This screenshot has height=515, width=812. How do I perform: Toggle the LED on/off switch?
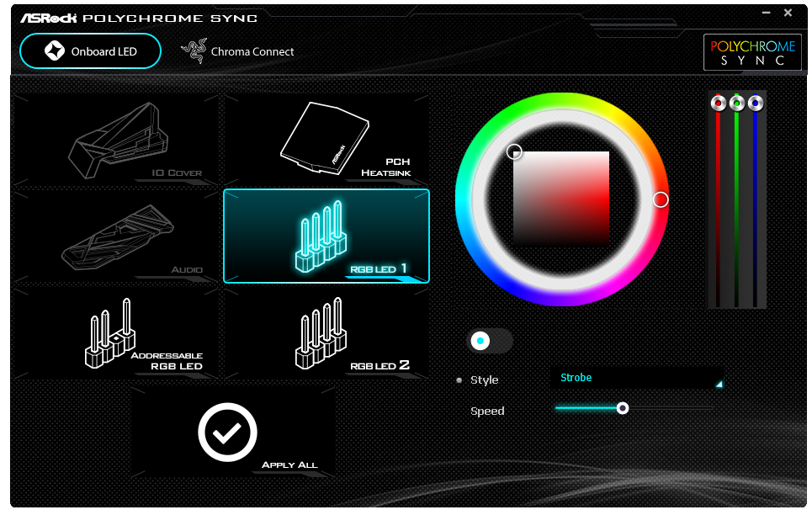[490, 341]
